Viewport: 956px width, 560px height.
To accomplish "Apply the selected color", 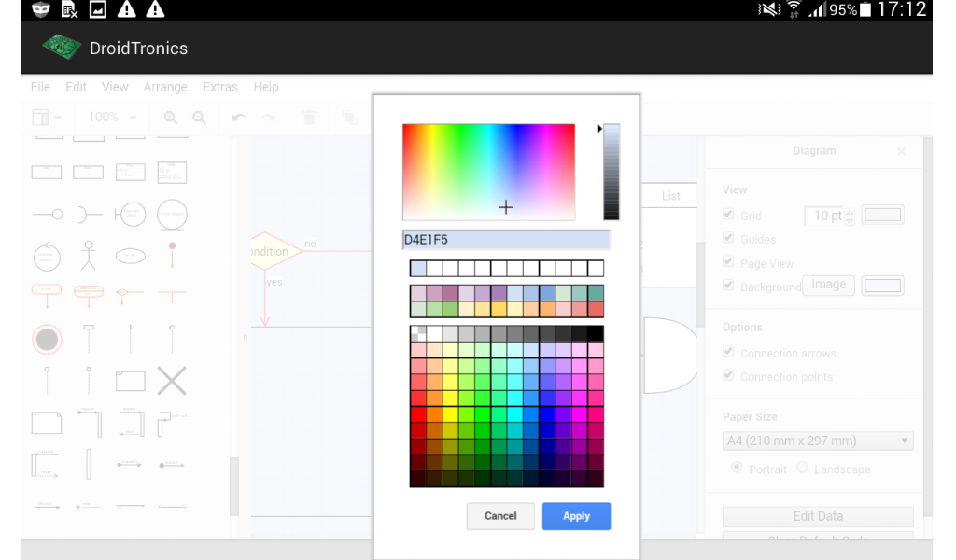I will tap(576, 515).
